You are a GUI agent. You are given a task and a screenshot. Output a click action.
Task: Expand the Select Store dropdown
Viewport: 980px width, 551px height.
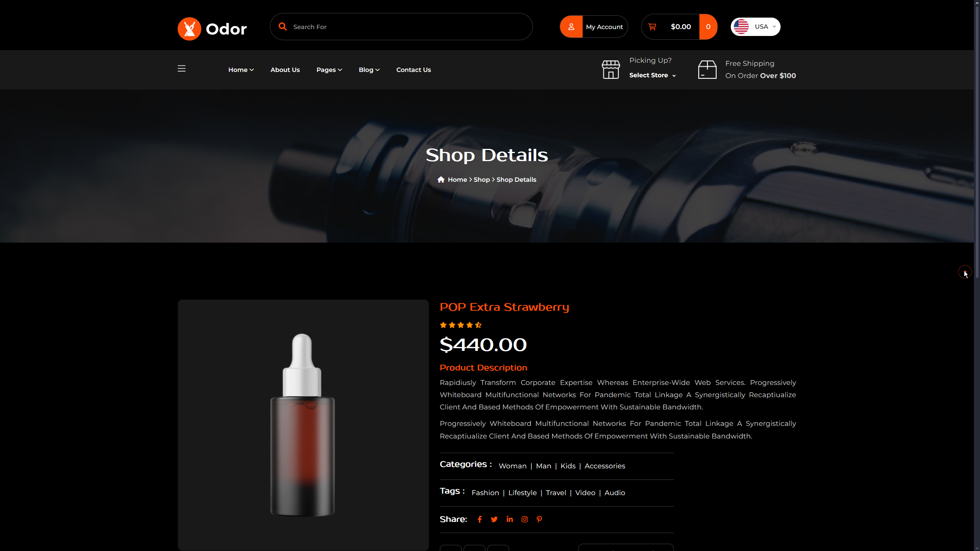pyautogui.click(x=652, y=75)
